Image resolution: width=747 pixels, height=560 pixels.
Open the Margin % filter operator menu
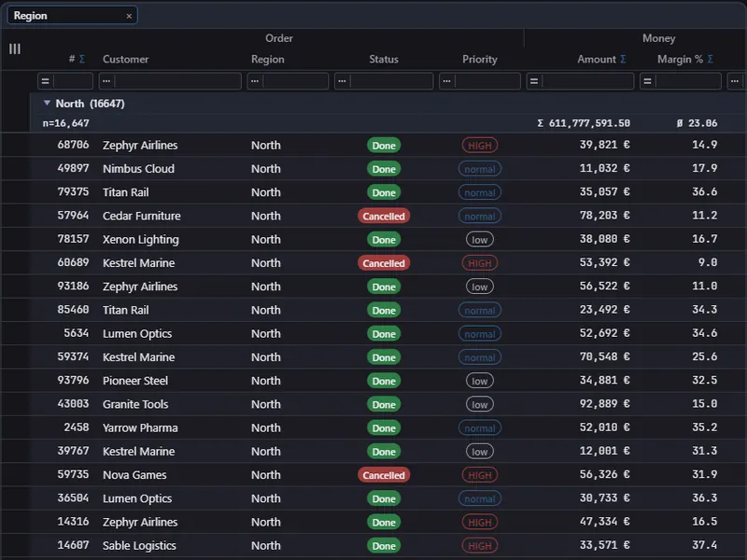pos(647,81)
